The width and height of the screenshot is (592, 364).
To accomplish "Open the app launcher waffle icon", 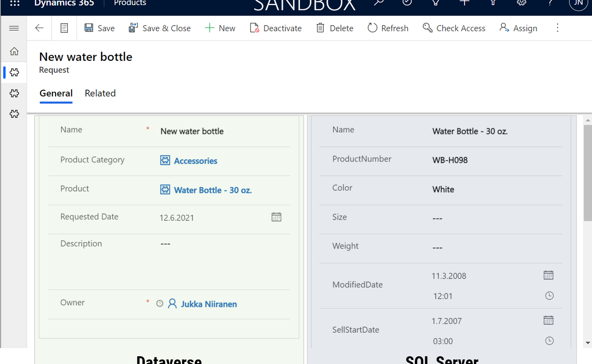I will pyautogui.click(x=15, y=3).
